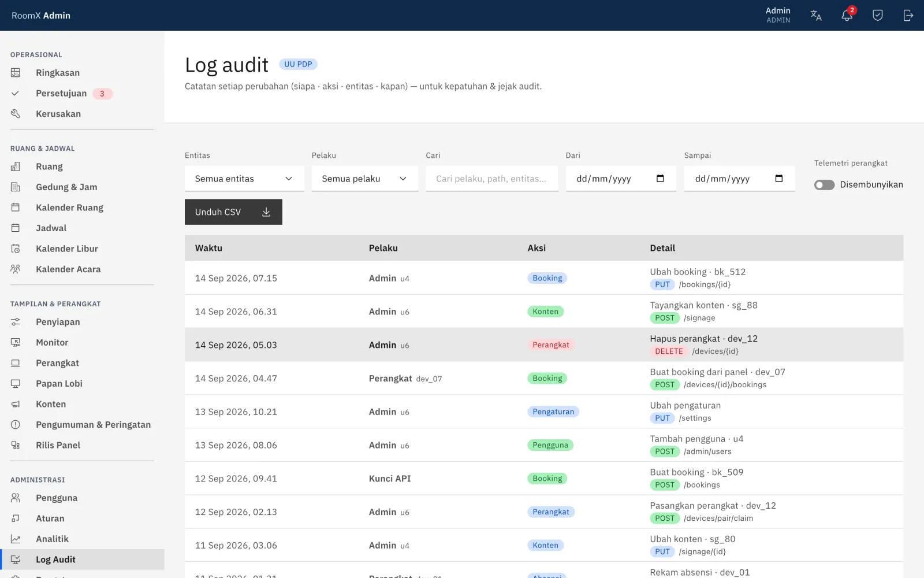Click the Ruang sidebar icon
Image resolution: width=924 pixels, height=578 pixels.
(16, 166)
